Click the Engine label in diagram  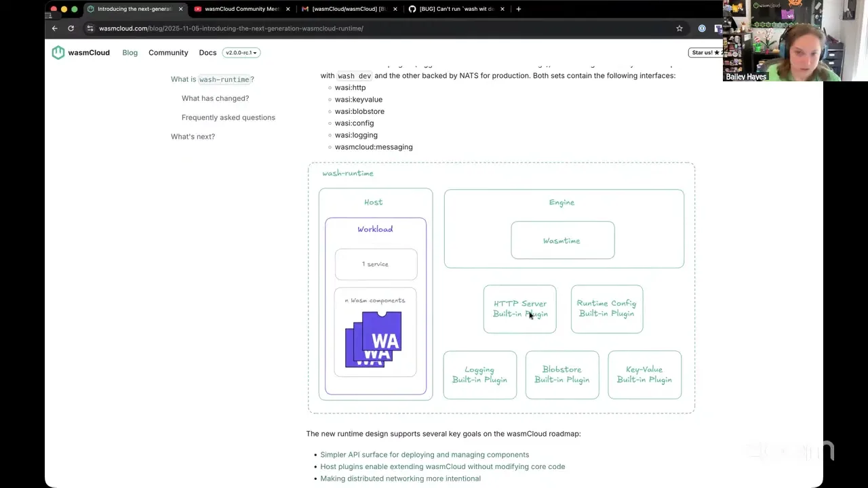[x=561, y=202]
